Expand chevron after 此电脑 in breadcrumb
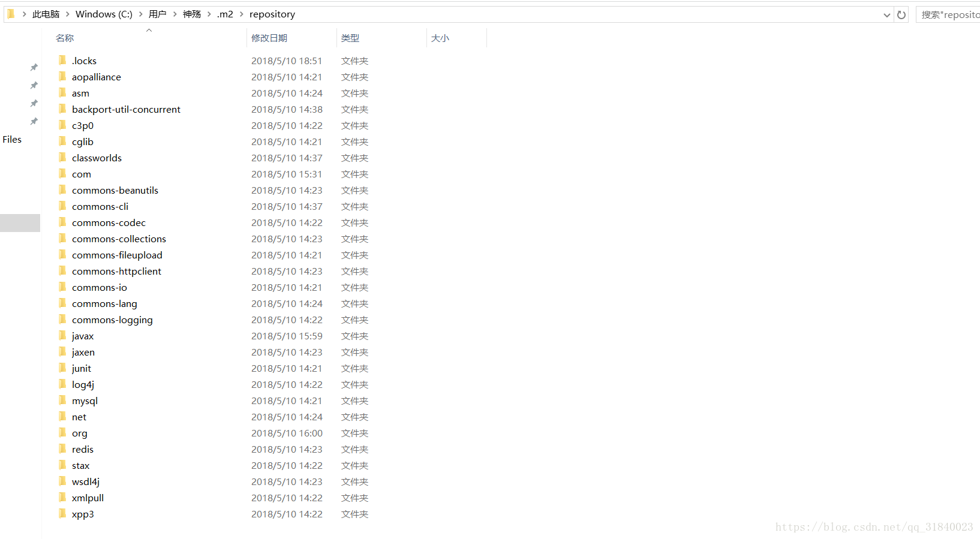Screen dimensions: 980x539 point(68,14)
